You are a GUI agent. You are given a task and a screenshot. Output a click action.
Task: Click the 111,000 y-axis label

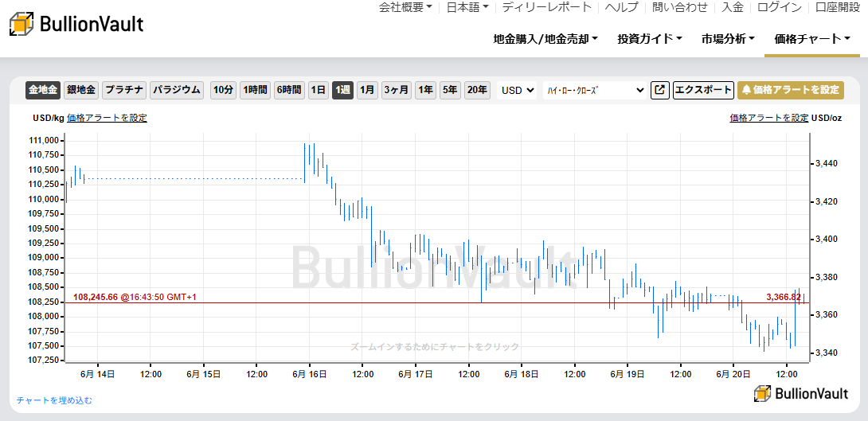tap(45, 141)
